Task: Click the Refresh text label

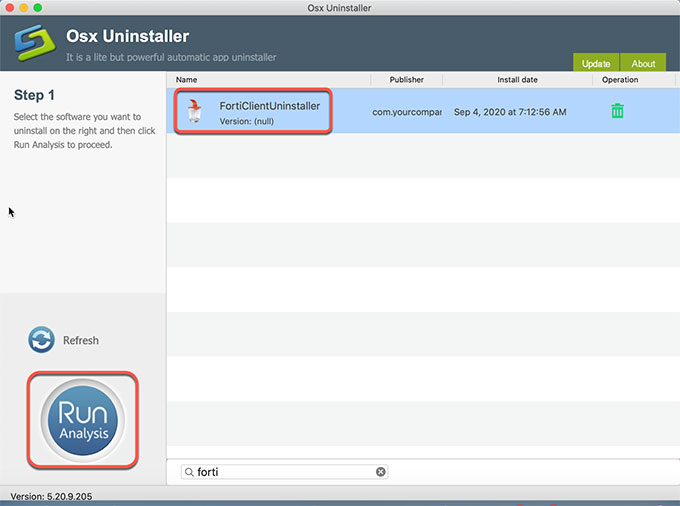Action: [x=81, y=341]
